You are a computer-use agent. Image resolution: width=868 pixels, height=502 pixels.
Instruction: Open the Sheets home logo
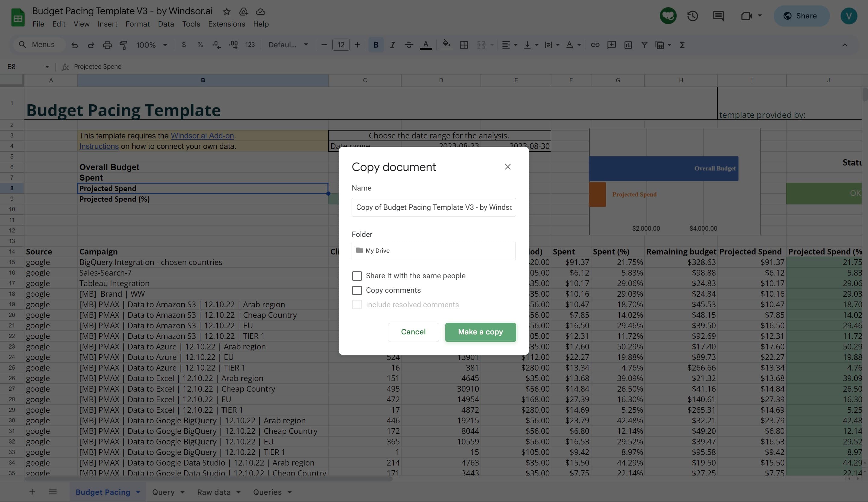(x=17, y=17)
